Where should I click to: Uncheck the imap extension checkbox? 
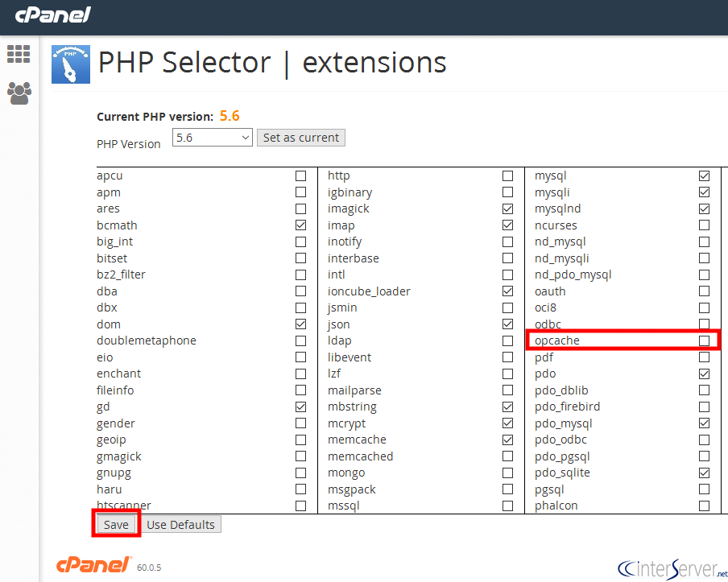point(508,225)
